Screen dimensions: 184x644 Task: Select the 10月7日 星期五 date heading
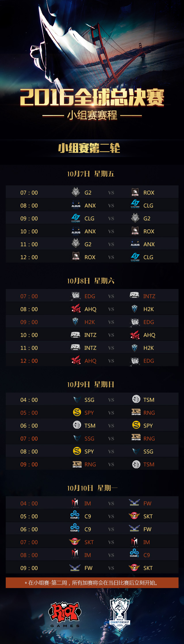91,174
